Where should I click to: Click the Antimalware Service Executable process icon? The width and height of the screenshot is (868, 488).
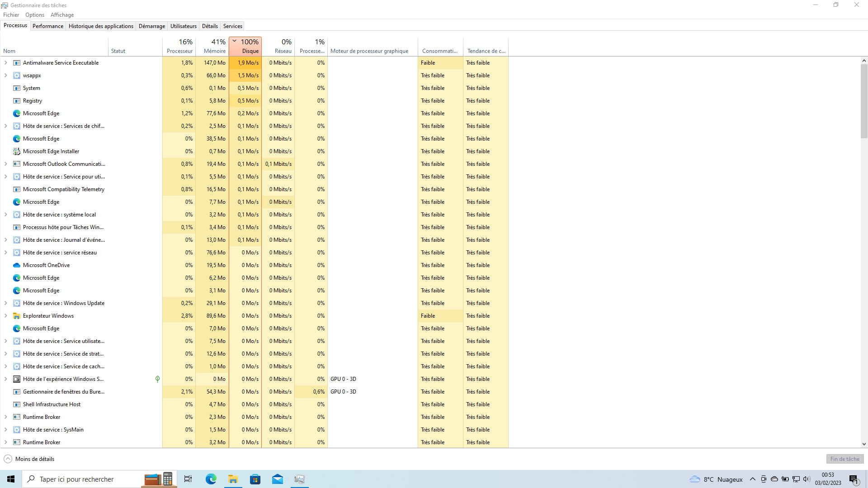click(x=17, y=63)
